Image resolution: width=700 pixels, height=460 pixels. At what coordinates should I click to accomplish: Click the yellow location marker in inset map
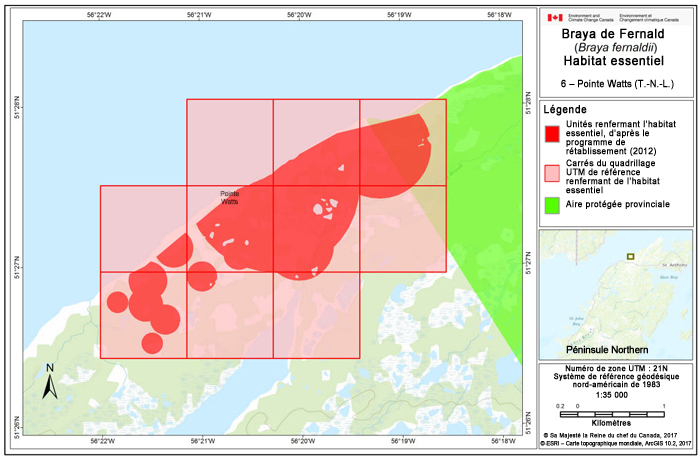click(x=630, y=257)
